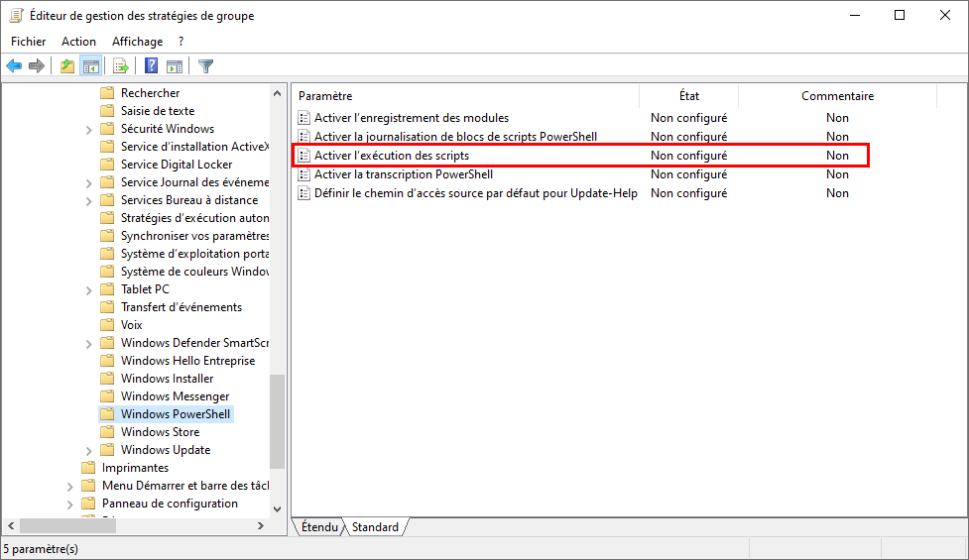Select Stratégies d'exécution automatique tree item
The width and height of the screenshot is (969, 560).
click(x=194, y=218)
